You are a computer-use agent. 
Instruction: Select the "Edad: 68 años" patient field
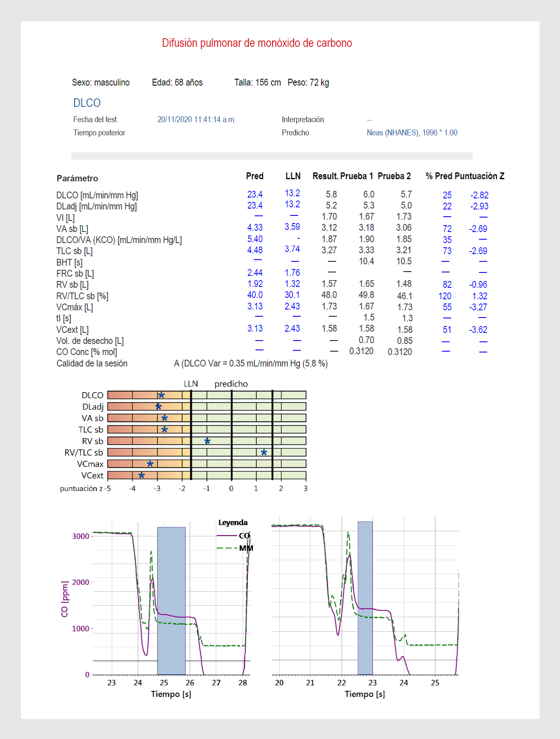(177, 83)
